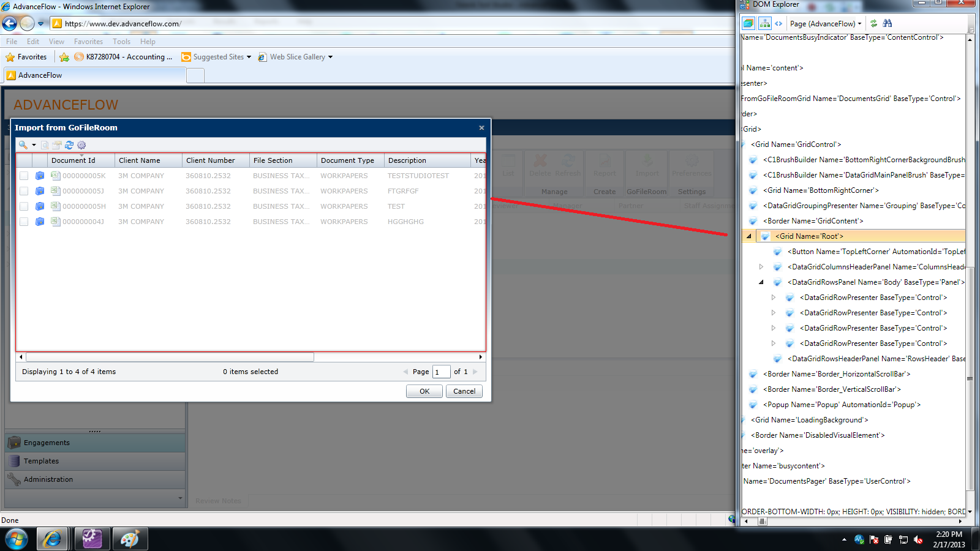Click the blue folder icon in row 000000004J
The height and width of the screenshot is (551, 980).
coord(40,222)
